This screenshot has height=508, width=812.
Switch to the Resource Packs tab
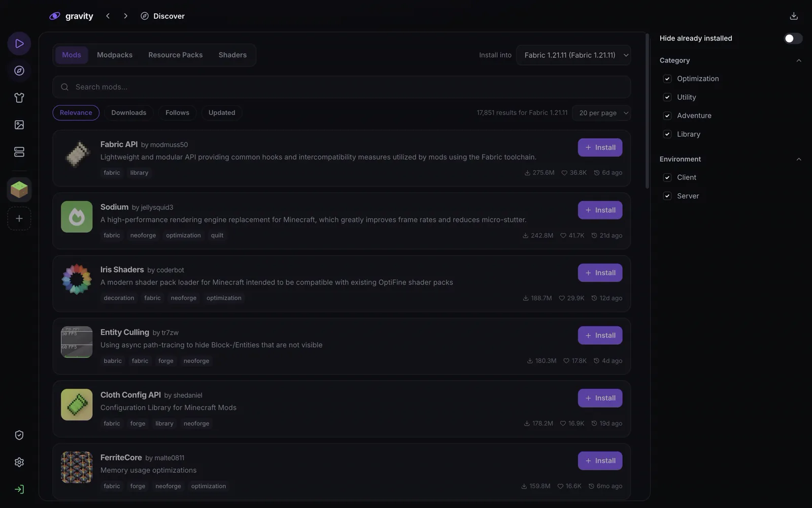[x=175, y=55]
